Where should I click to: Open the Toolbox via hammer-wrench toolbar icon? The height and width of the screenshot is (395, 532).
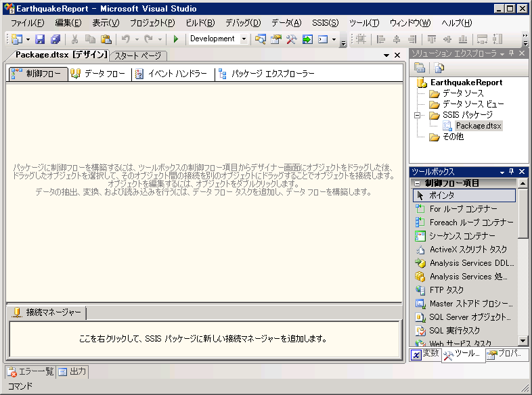(292, 39)
